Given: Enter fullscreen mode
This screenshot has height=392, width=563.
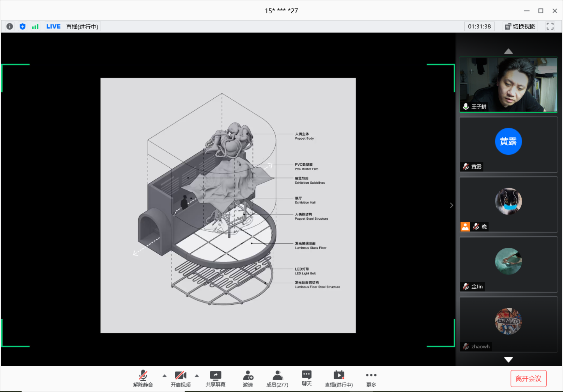Looking at the screenshot, I should tap(550, 26).
